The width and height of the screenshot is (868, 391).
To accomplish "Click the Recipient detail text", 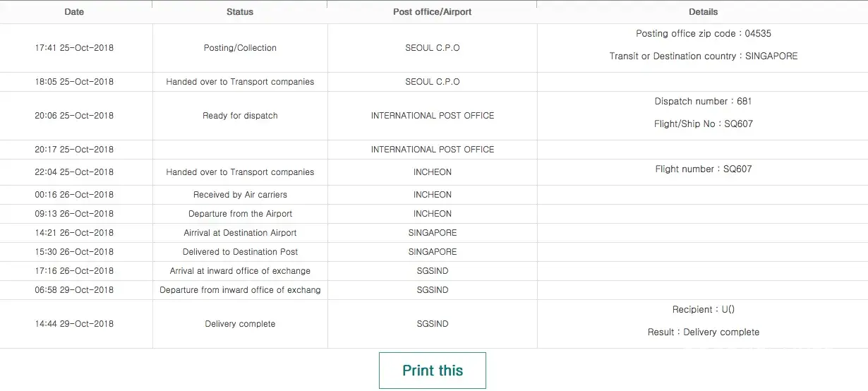I will tap(703, 310).
